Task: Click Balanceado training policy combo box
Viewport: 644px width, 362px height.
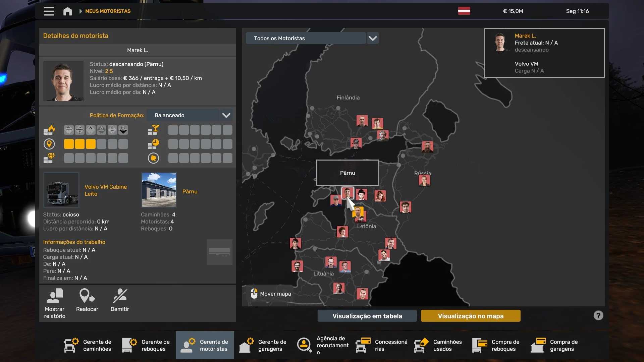Action: pyautogui.click(x=183, y=115)
